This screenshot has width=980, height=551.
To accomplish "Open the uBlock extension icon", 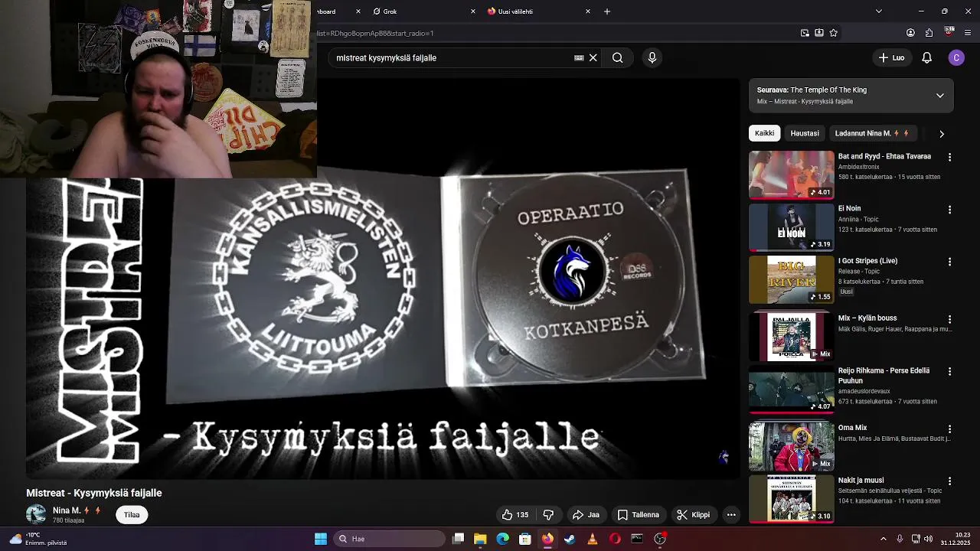I will [x=949, y=32].
